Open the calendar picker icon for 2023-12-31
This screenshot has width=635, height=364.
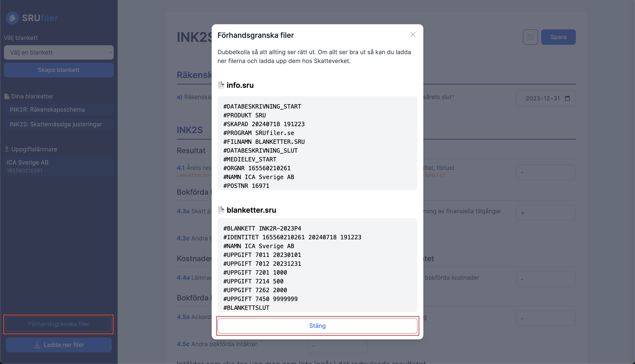567,98
